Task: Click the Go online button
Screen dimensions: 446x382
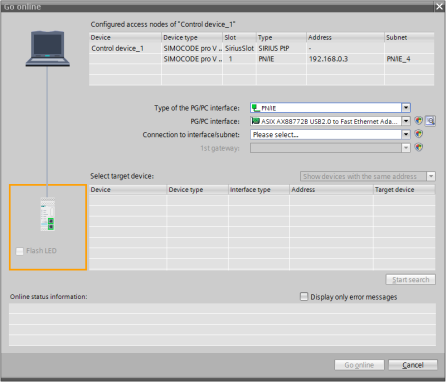Action: [359, 365]
